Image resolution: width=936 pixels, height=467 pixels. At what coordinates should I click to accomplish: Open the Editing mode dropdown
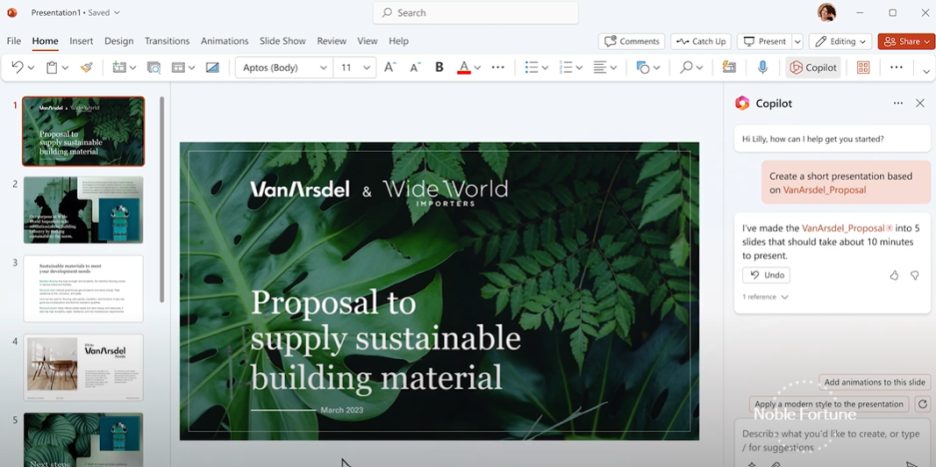(840, 41)
